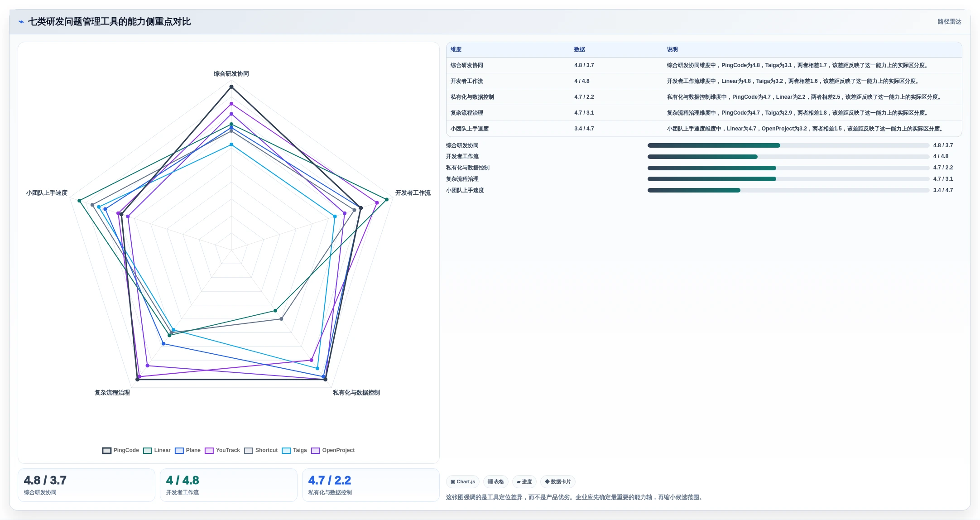Screen dimensions: 980x520
Task: Toggle Plane series in chart legend
Action: [187, 450]
